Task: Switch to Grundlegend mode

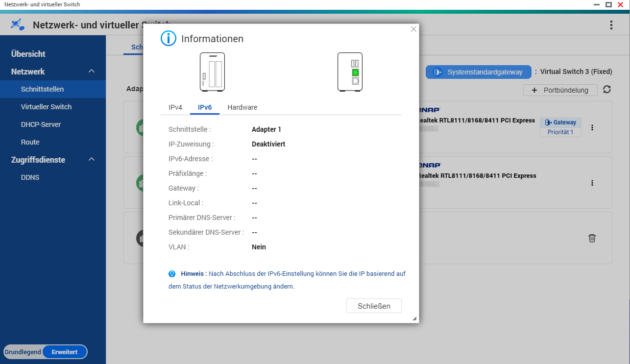Action: [23, 352]
